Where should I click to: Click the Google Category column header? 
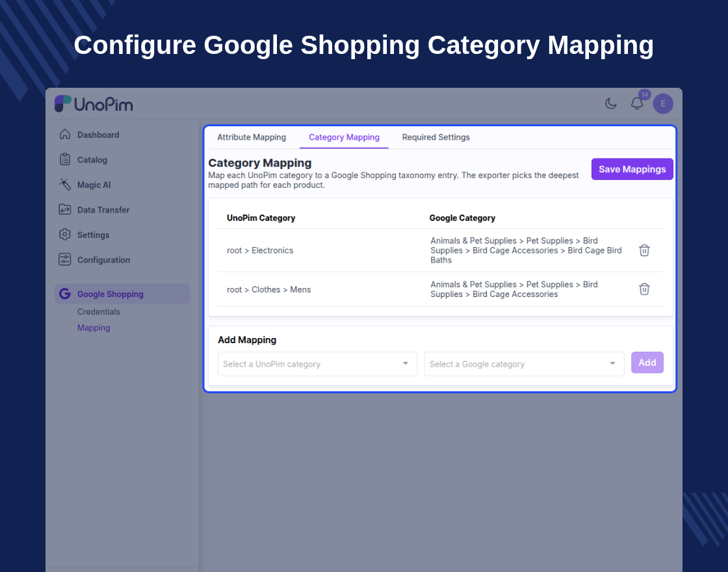point(462,218)
